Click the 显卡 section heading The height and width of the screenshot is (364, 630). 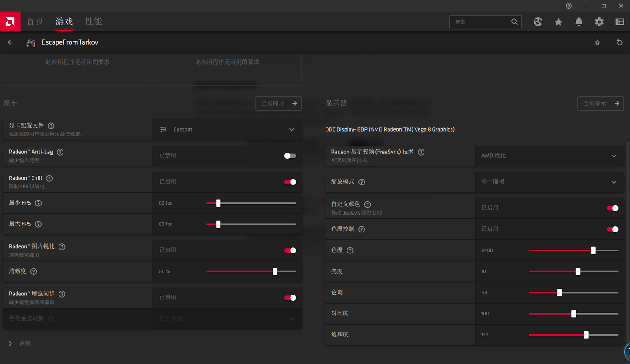coord(10,103)
